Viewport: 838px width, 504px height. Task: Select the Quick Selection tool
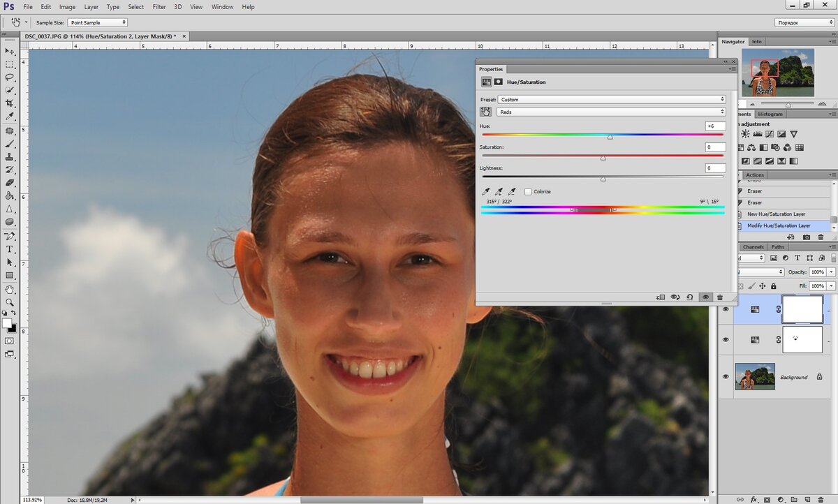10,91
